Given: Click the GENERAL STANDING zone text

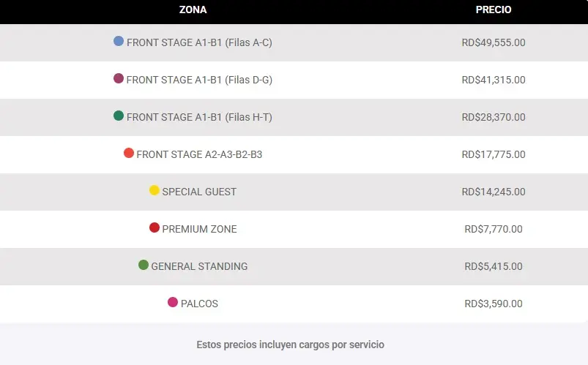Looking at the screenshot, I should tap(199, 266).
